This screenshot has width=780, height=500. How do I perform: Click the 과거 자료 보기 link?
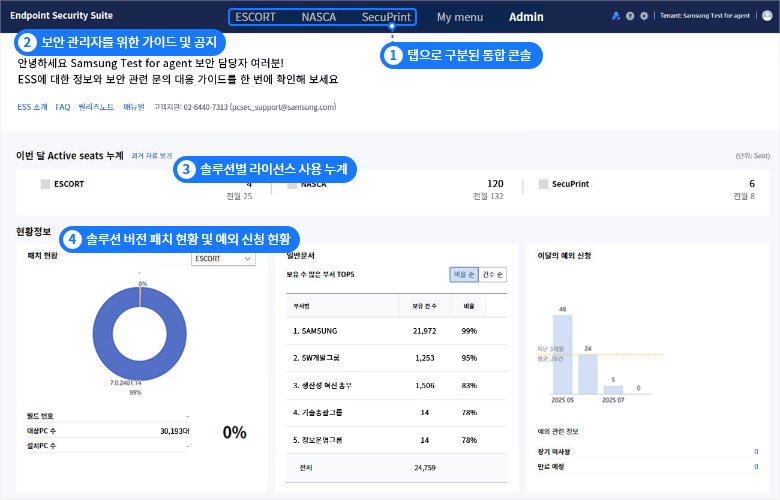152,156
